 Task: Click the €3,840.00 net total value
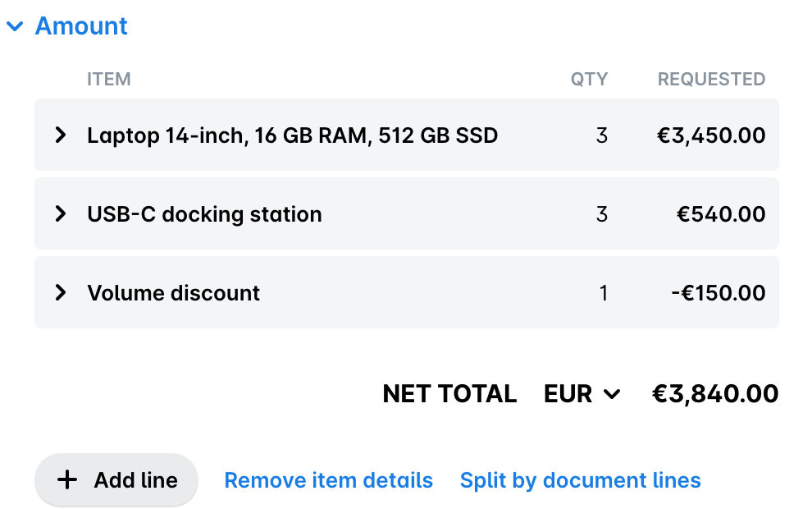(715, 394)
